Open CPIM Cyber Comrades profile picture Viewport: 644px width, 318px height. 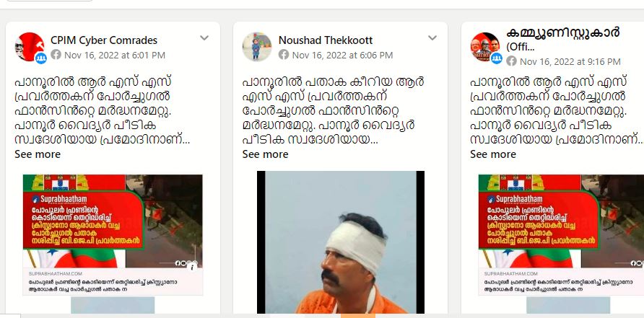[x=29, y=47]
